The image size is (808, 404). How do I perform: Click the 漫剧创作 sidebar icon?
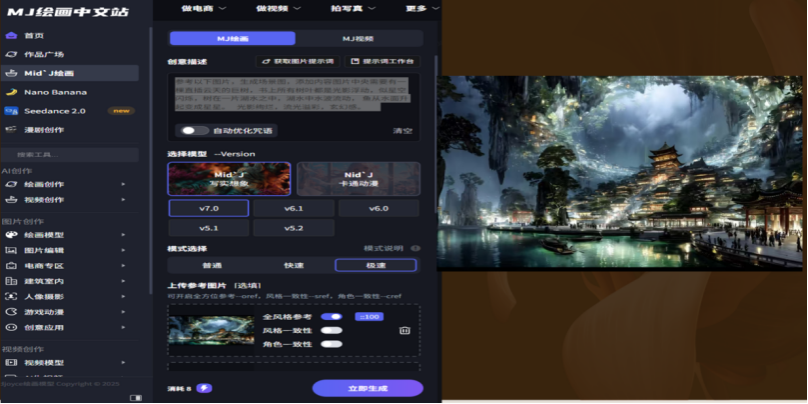pos(11,129)
